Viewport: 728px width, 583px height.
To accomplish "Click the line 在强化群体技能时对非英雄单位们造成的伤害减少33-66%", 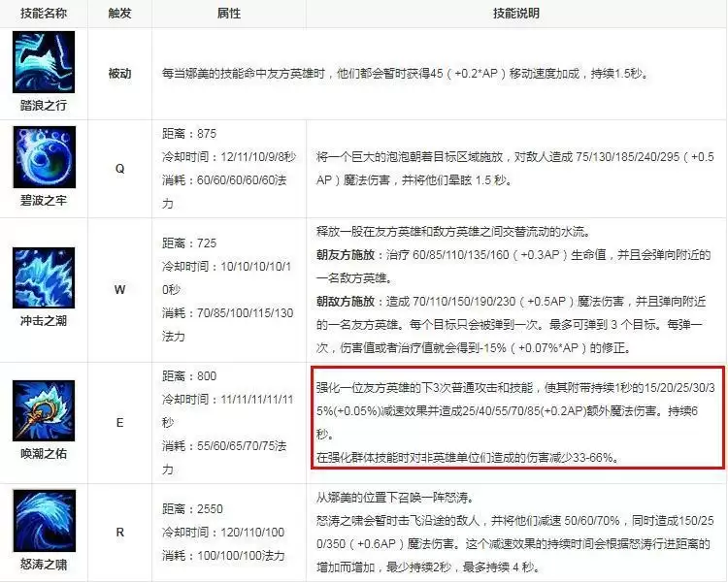I will point(468,458).
